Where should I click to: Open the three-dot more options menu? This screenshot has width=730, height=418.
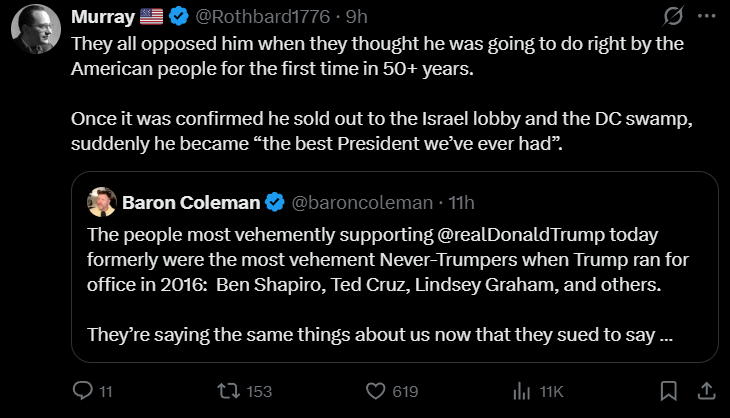pyautogui.click(x=707, y=17)
